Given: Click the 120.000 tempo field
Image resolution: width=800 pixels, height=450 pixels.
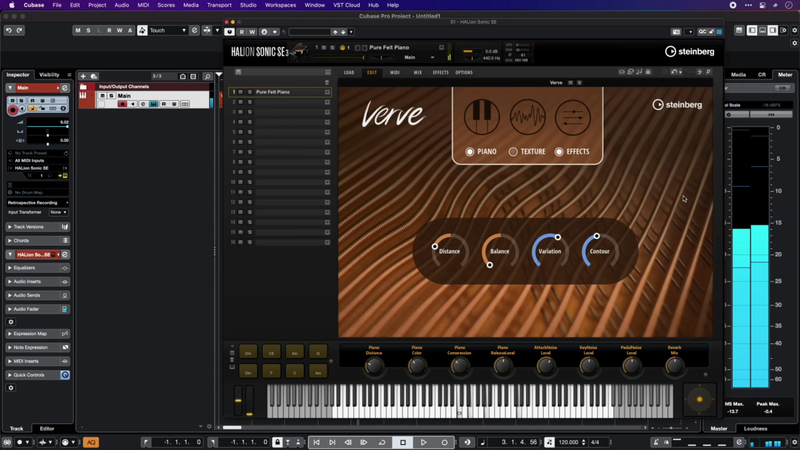Looking at the screenshot, I should pyautogui.click(x=568, y=442).
